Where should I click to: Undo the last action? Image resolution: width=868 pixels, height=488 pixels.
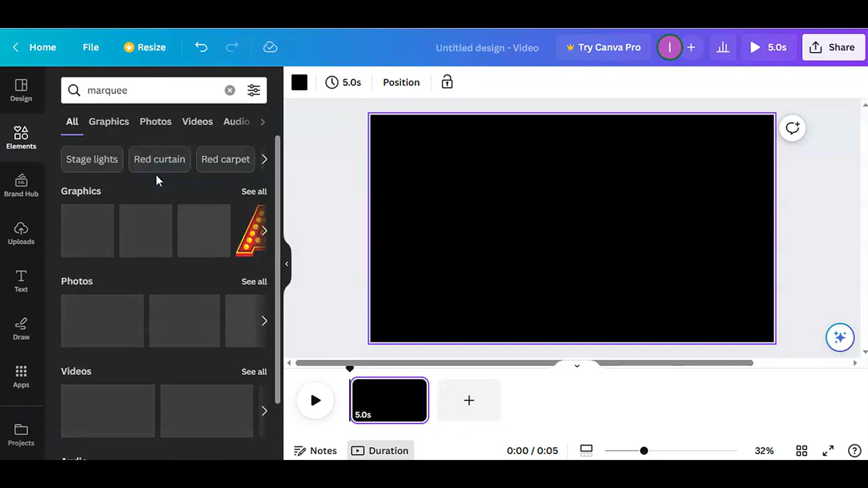(201, 47)
